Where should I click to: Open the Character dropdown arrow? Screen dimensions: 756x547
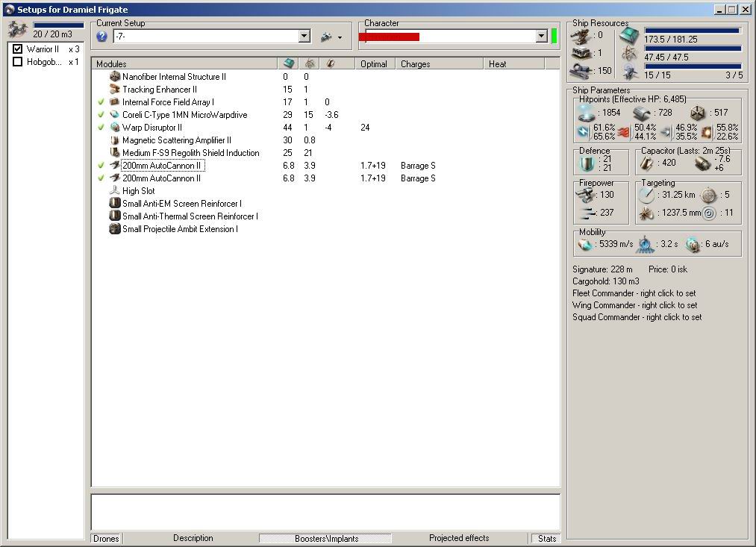pyautogui.click(x=542, y=36)
